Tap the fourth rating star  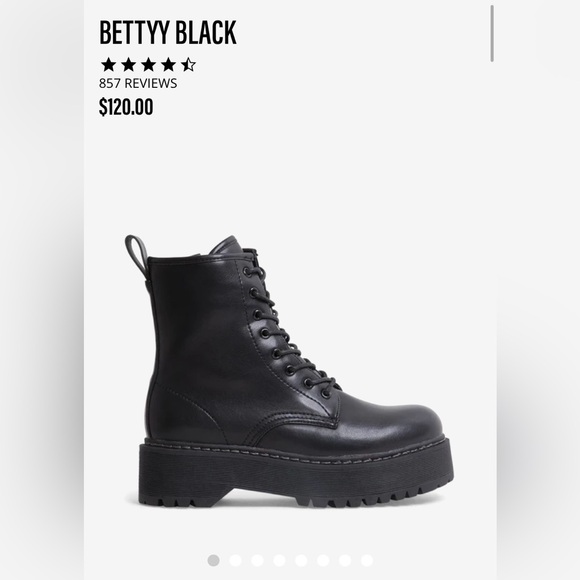pos(168,64)
